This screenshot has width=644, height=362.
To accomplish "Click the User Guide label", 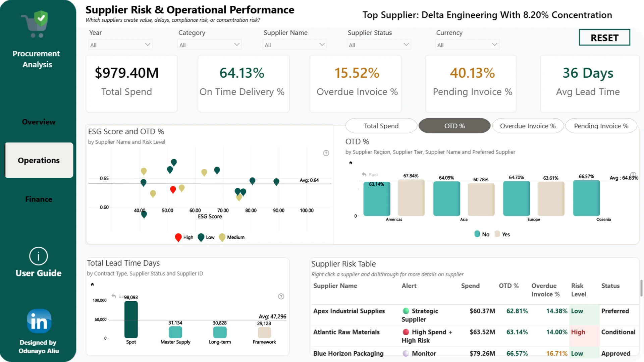I will click(x=39, y=273).
